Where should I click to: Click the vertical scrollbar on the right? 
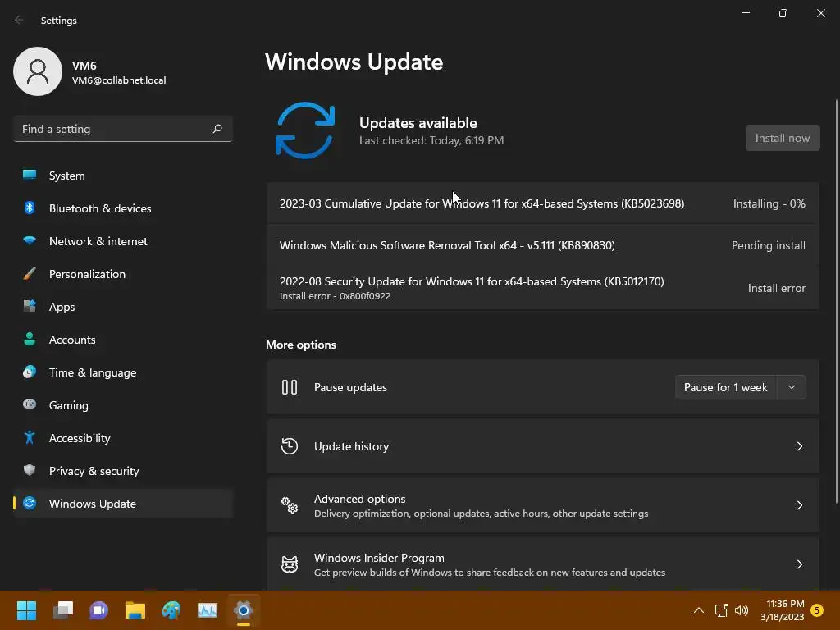(837, 301)
